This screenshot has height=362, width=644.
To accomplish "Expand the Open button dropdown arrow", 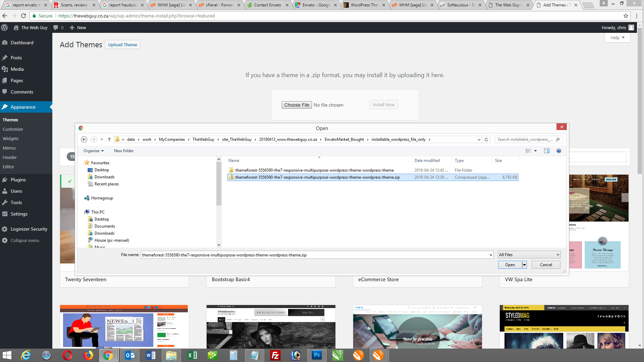I will point(524,265).
